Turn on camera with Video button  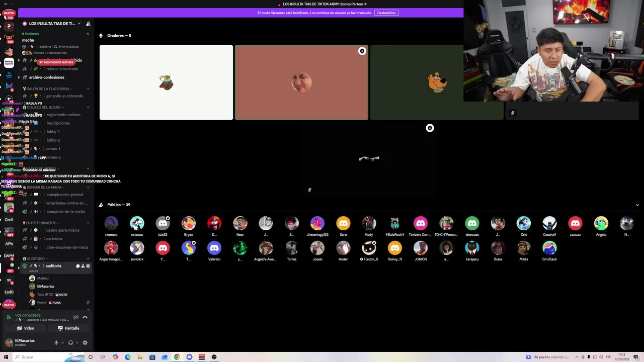click(x=25, y=328)
